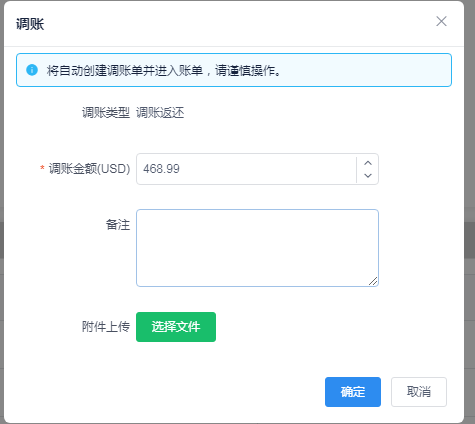Click the green 选择文件 button
Image resolution: width=475 pixels, height=424 pixels.
[x=176, y=327]
